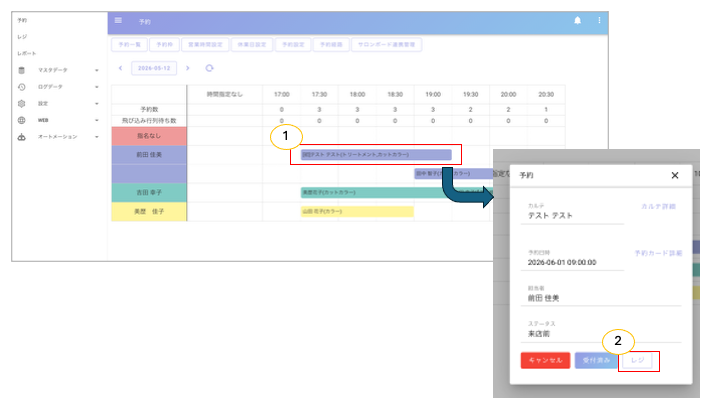The height and width of the screenshot is (405, 720).
Task: Open the 予約カード詳細 link
Action: (658, 253)
